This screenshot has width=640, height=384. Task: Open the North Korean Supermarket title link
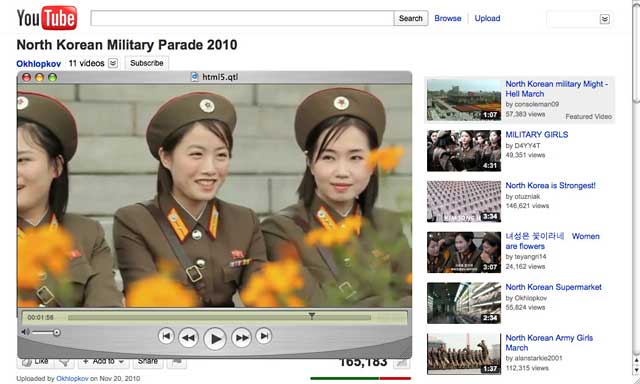pyautogui.click(x=553, y=287)
